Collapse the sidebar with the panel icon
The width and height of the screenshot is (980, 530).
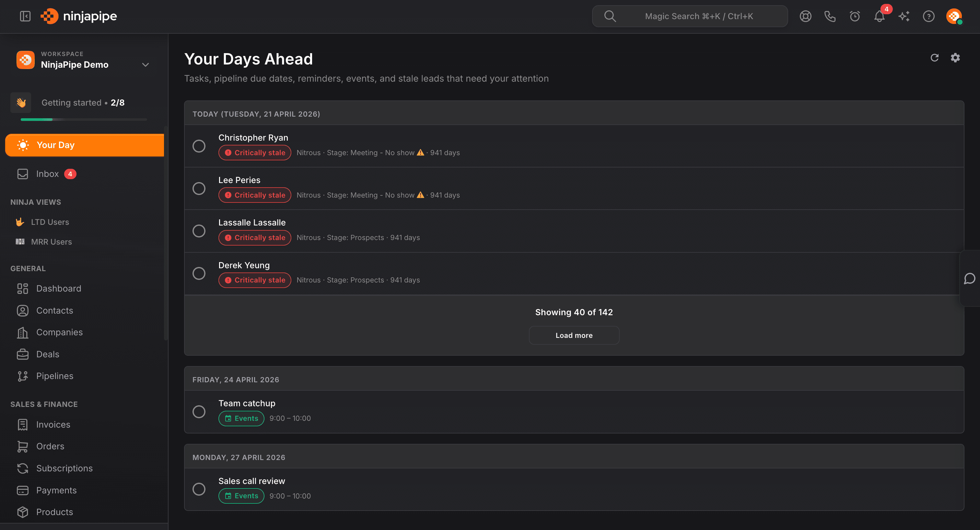pos(25,16)
